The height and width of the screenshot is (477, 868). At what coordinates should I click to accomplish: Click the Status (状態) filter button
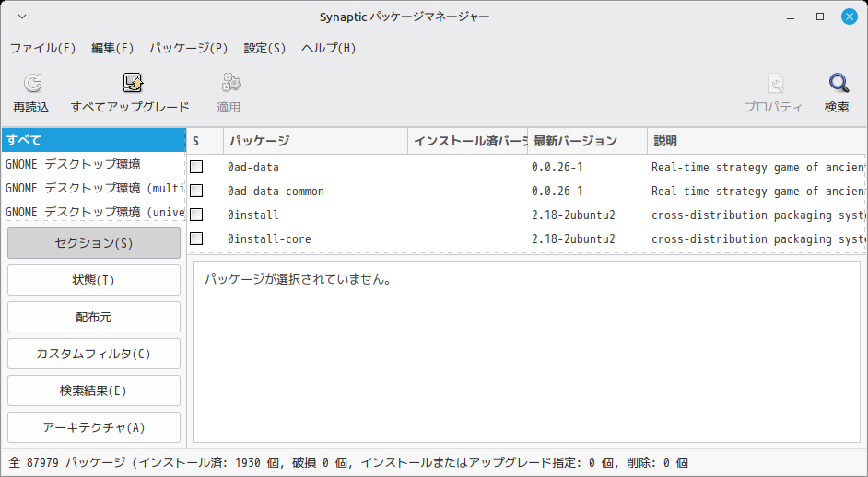(94, 280)
